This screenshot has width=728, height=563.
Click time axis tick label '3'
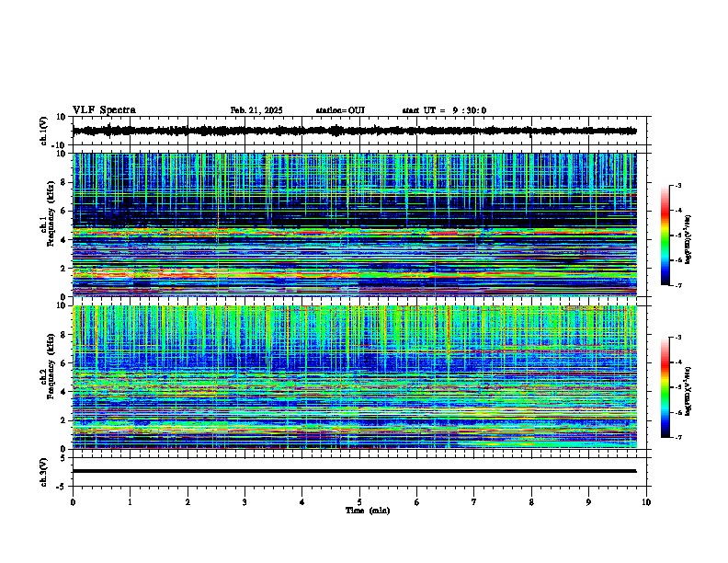245,502
